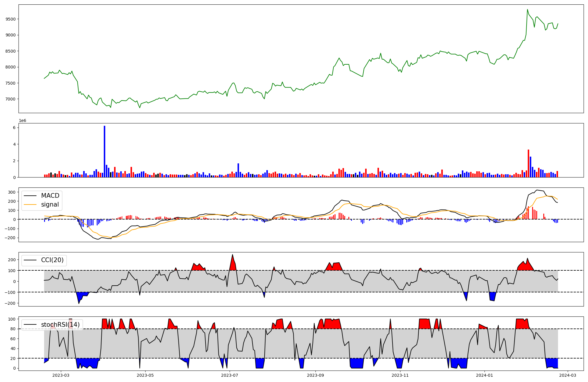Click the MACD legend entry
588x382 pixels.
(x=50, y=196)
